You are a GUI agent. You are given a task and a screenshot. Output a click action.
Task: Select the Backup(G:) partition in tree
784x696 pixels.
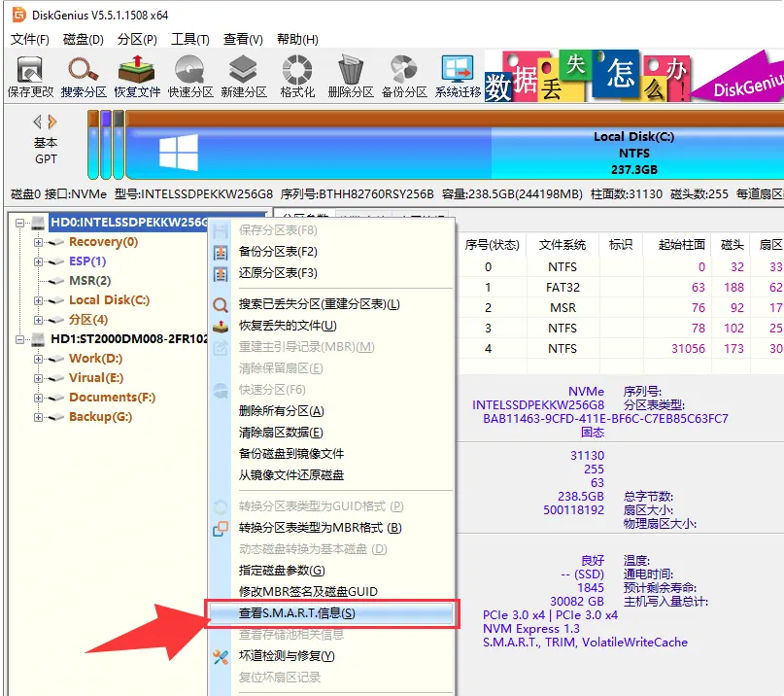100,417
